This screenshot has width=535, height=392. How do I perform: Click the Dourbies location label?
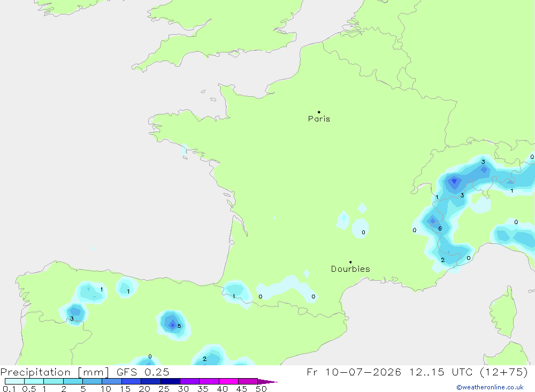pos(350,269)
